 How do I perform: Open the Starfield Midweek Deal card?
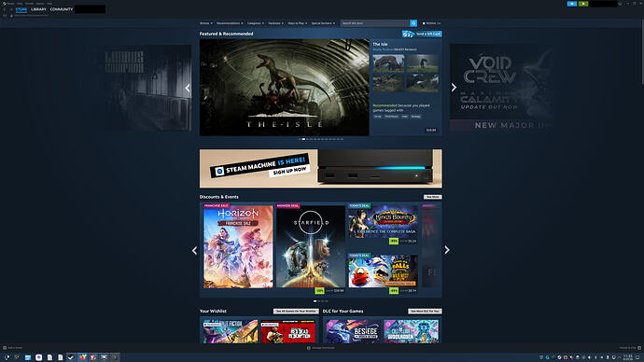tap(311, 246)
